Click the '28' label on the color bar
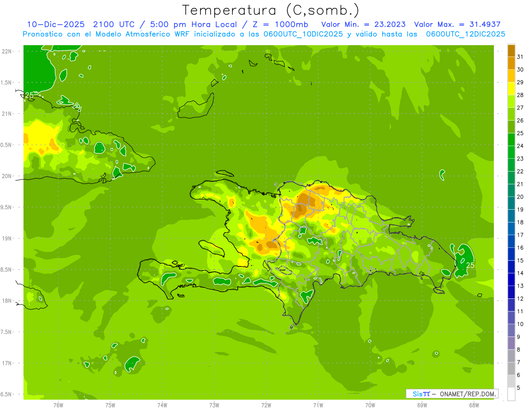This screenshot has width=532, height=411. (520, 95)
